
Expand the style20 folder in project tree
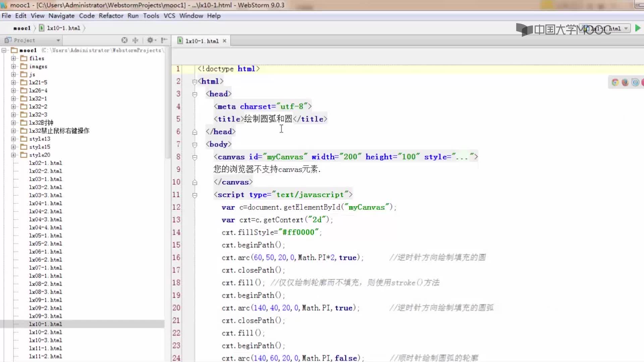tap(14, 155)
